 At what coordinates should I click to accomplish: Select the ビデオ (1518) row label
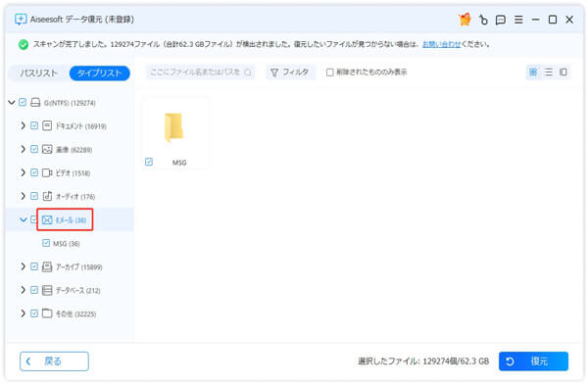73,173
